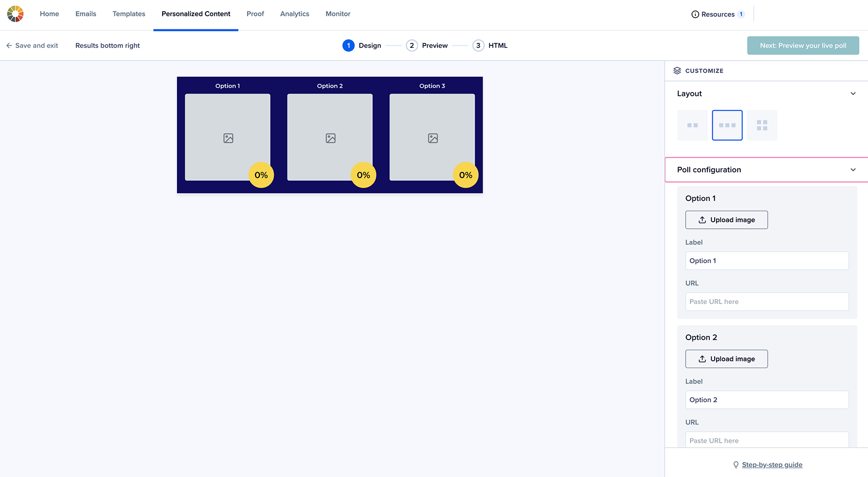This screenshot has height=477, width=868.
Task: Upload image for Option 2
Action: [726, 359]
